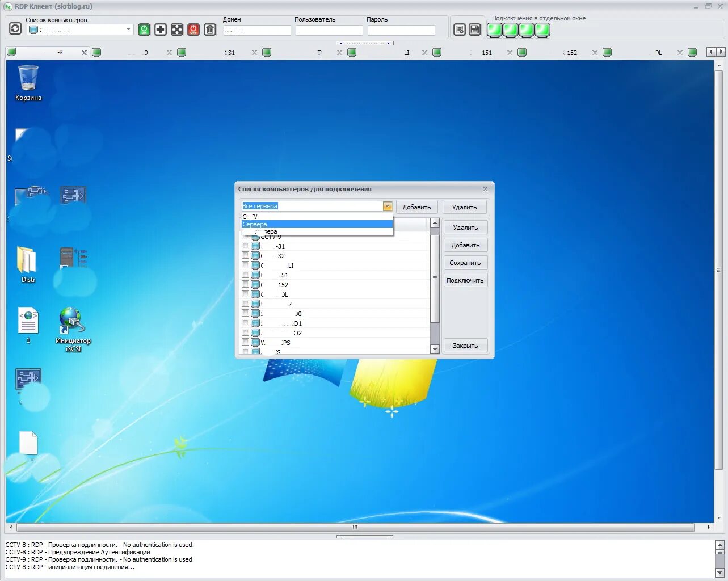Check the box for row ending 152
Screen dimensions: 728x581
[x=246, y=284]
